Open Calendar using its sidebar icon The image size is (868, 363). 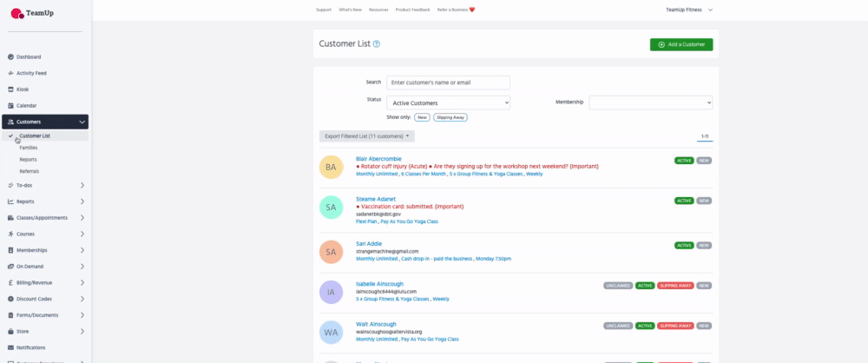(10, 105)
